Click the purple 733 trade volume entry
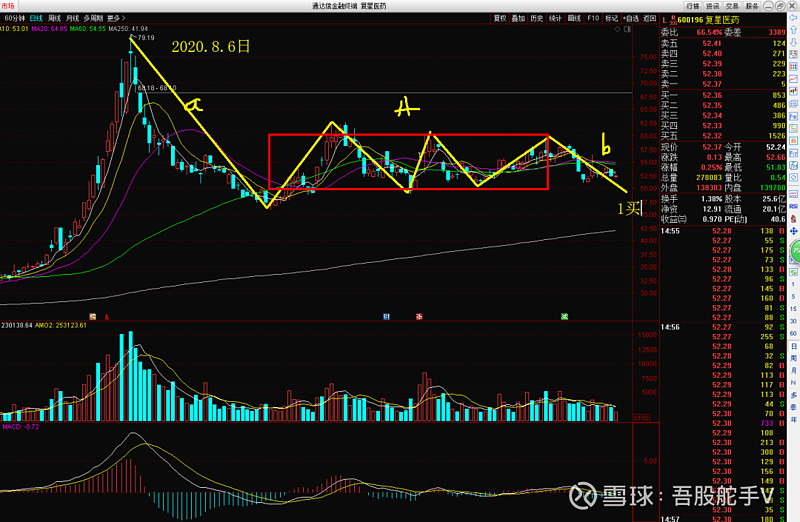Image resolution: width=800 pixels, height=522 pixels. [x=767, y=424]
